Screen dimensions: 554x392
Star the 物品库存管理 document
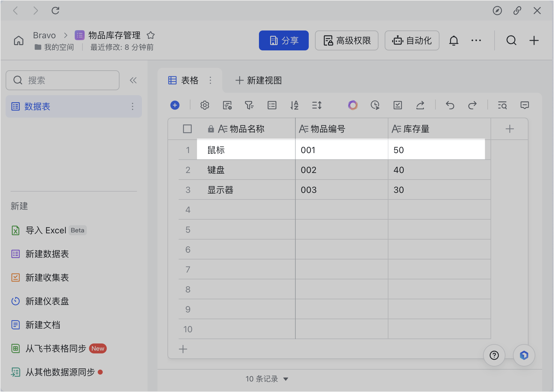(151, 35)
